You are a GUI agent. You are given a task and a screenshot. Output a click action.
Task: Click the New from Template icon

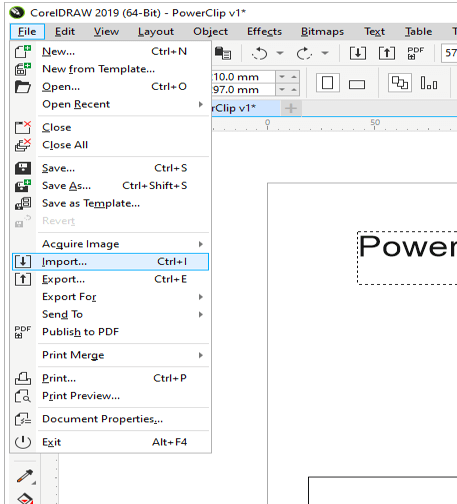(23, 69)
